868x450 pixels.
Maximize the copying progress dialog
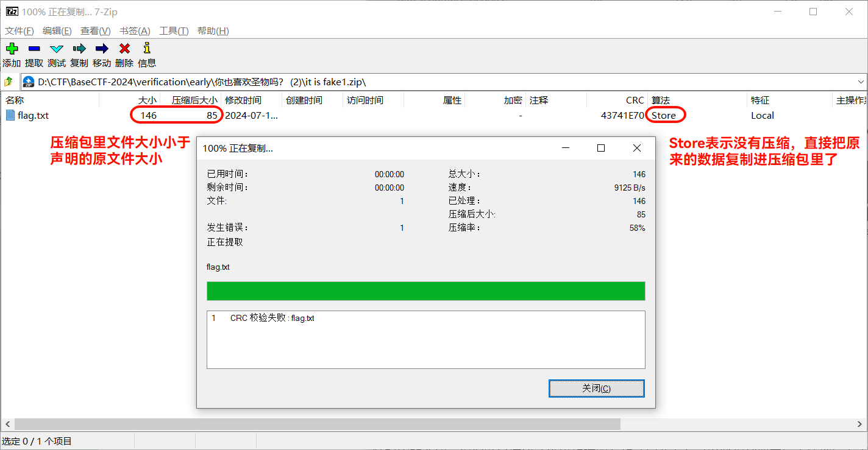(x=600, y=148)
